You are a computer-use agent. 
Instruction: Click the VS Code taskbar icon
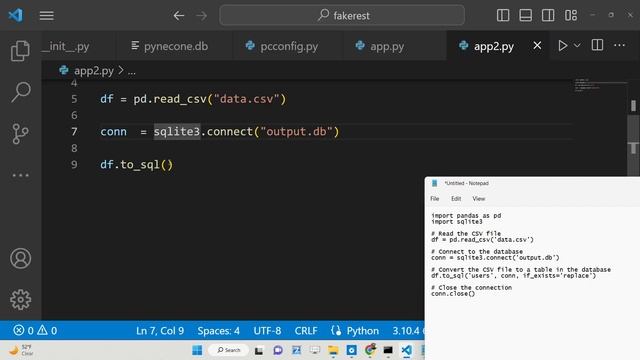pyautogui.click(x=407, y=350)
